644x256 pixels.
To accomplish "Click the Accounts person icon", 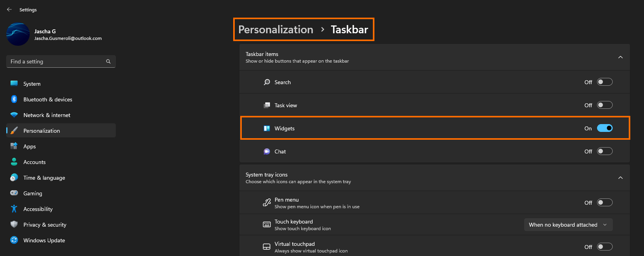I will [14, 162].
